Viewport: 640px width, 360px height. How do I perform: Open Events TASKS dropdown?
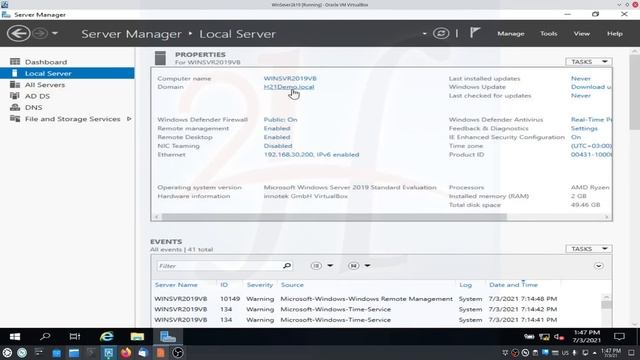[589, 249]
